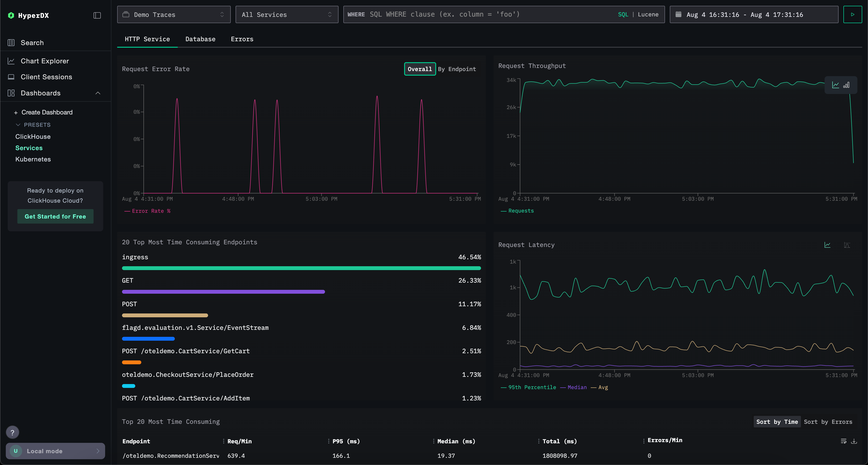Select By Endpoint error rate view
The image size is (868, 465).
[x=457, y=69]
